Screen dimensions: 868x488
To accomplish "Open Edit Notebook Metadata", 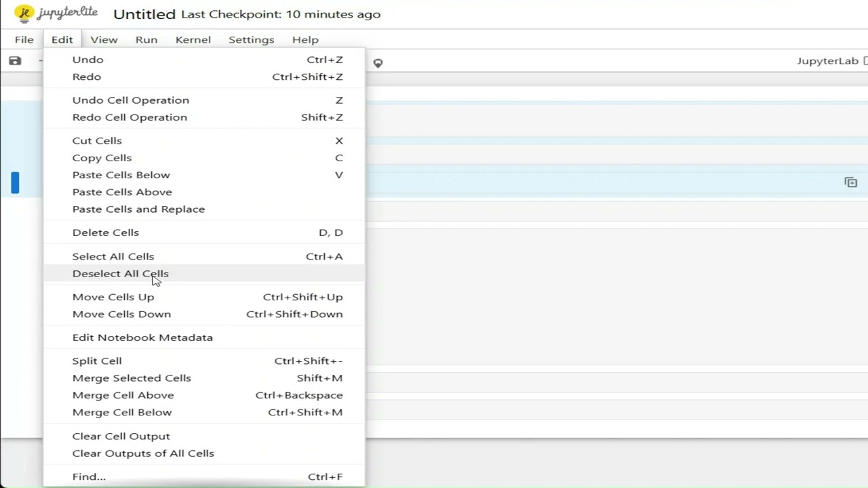I will (142, 338).
